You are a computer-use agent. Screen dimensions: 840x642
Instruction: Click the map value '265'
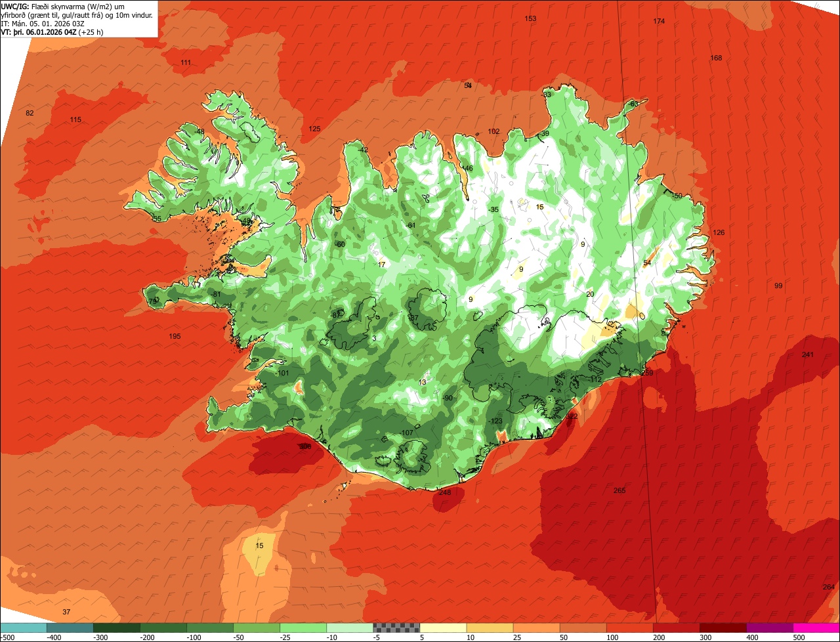pyautogui.click(x=619, y=490)
